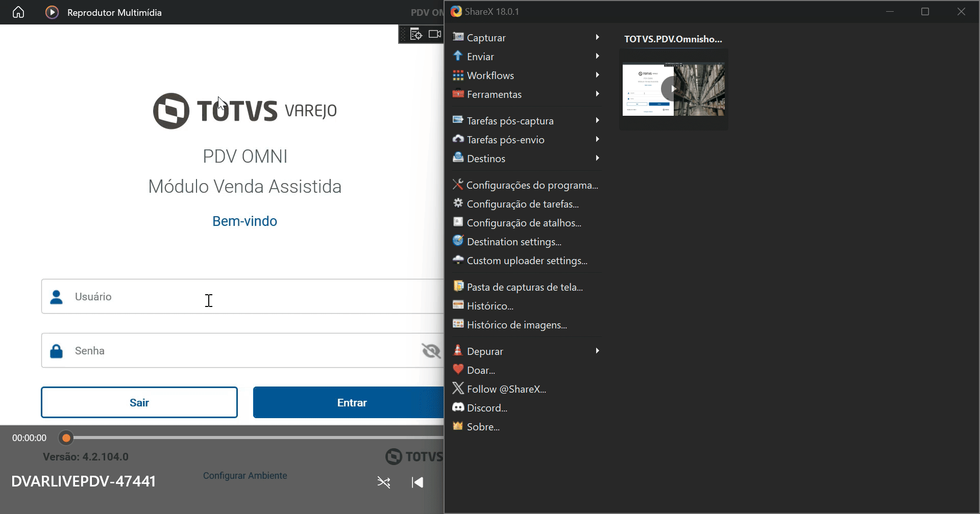
Task: Expand the Depurar submenu arrow
Action: click(597, 351)
